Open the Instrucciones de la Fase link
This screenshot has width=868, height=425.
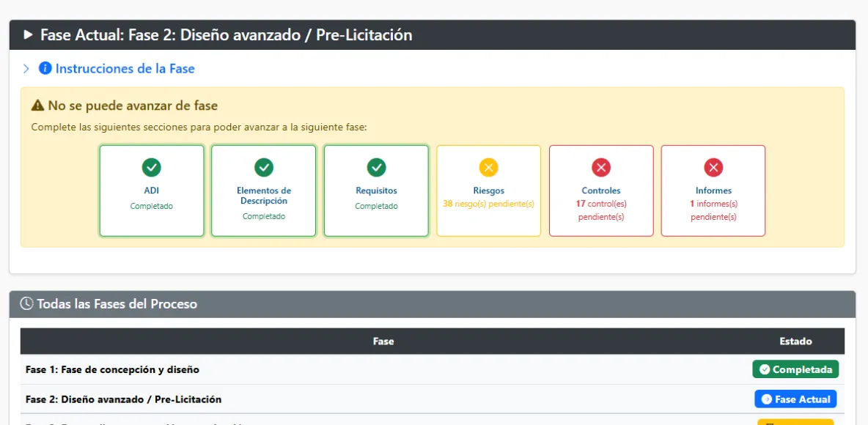pos(125,69)
